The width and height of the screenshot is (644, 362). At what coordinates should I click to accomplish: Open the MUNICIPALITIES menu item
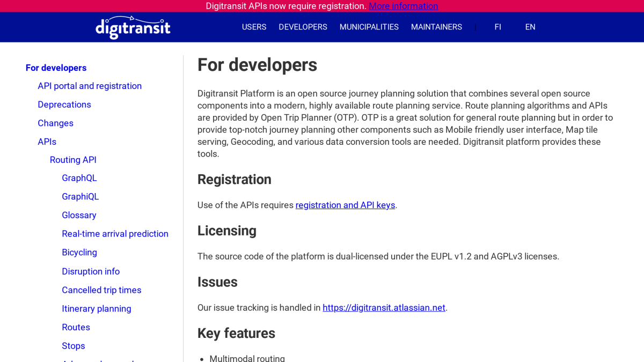click(x=369, y=27)
